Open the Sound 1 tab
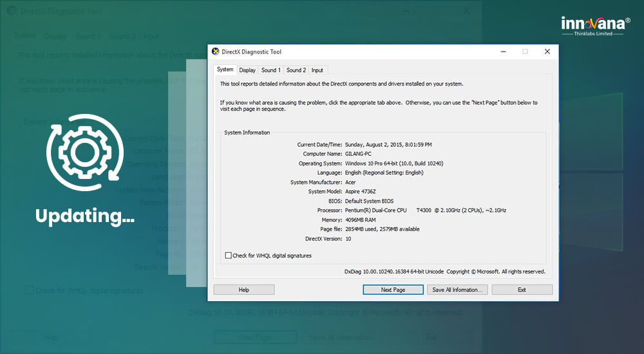 point(270,70)
